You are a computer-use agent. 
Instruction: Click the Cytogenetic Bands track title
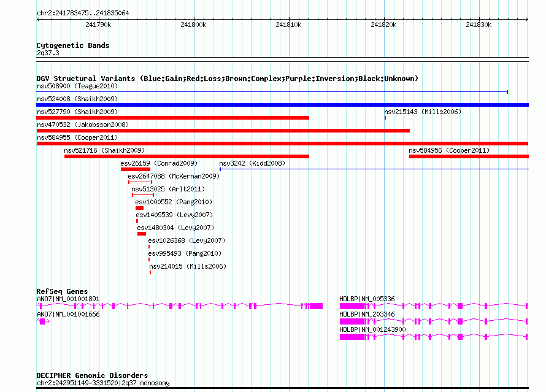tap(73, 45)
